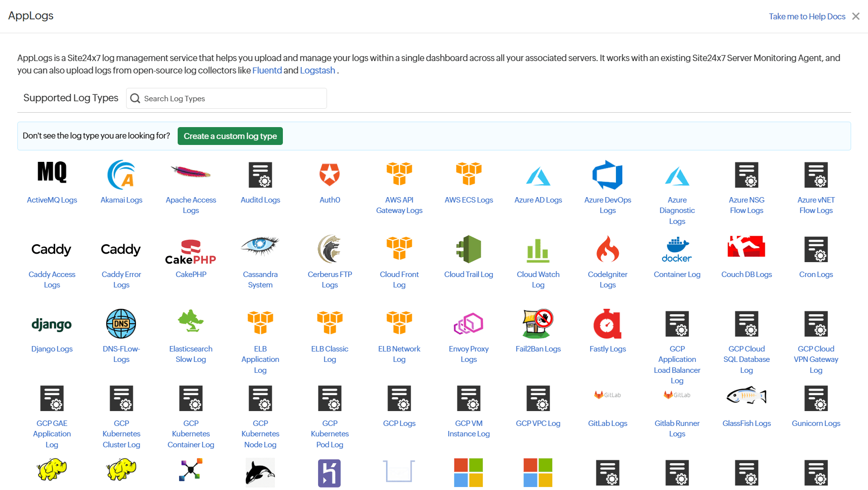This screenshot has height=490, width=868.
Task: Open the Cassandra System eye icon
Action: coord(260,245)
